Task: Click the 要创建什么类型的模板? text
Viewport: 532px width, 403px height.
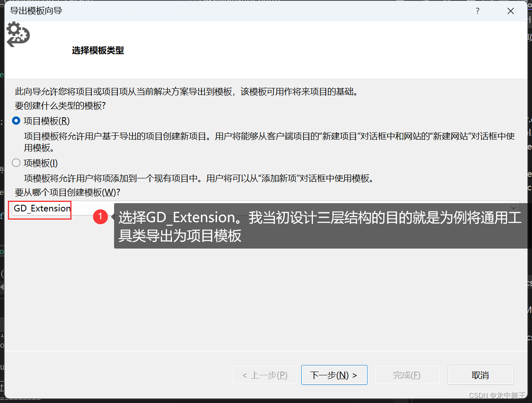Action: pyautogui.click(x=60, y=106)
